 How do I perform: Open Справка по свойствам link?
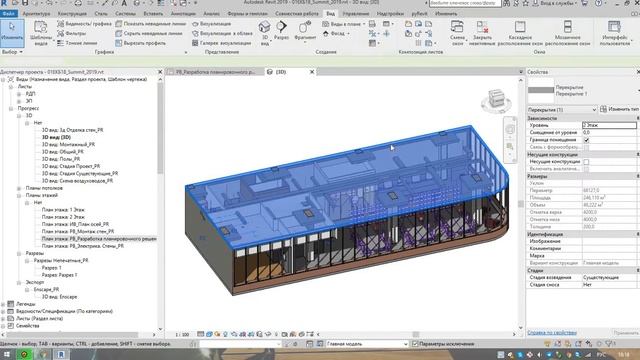pos(552,333)
